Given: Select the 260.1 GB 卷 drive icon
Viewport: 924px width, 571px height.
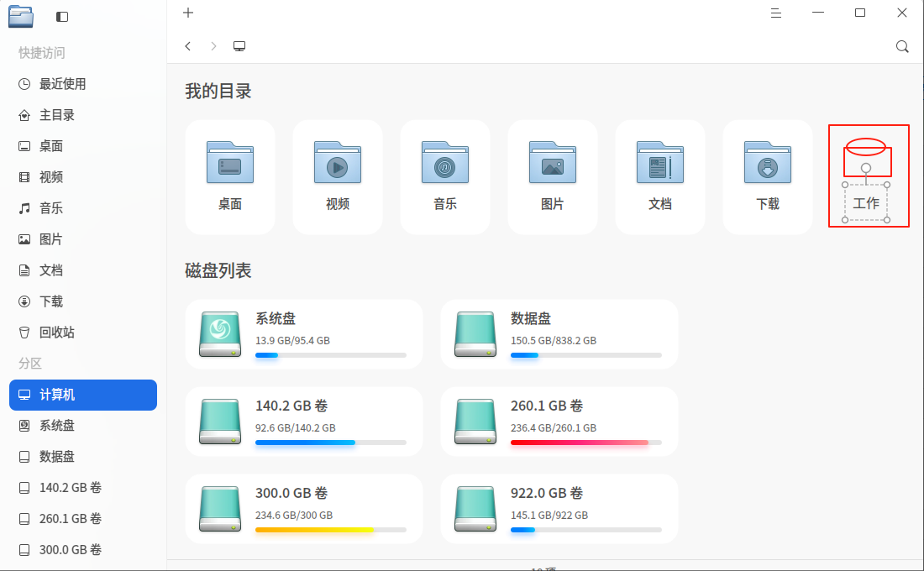Looking at the screenshot, I should [x=475, y=422].
